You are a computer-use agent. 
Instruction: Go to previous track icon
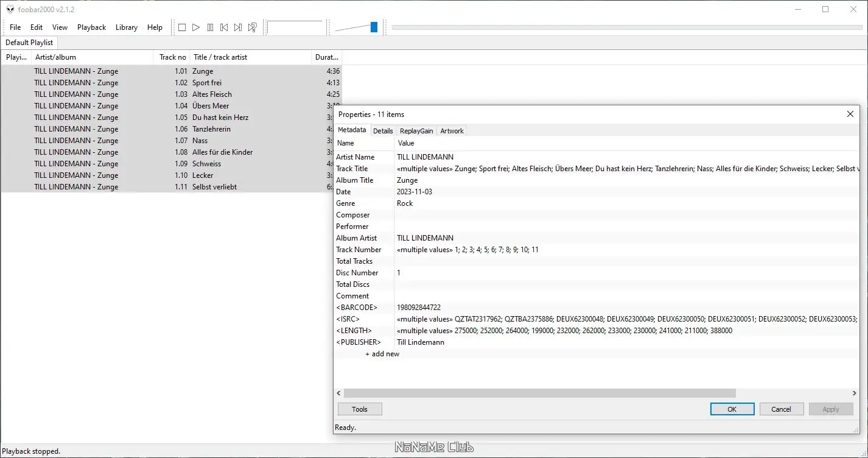pos(224,27)
